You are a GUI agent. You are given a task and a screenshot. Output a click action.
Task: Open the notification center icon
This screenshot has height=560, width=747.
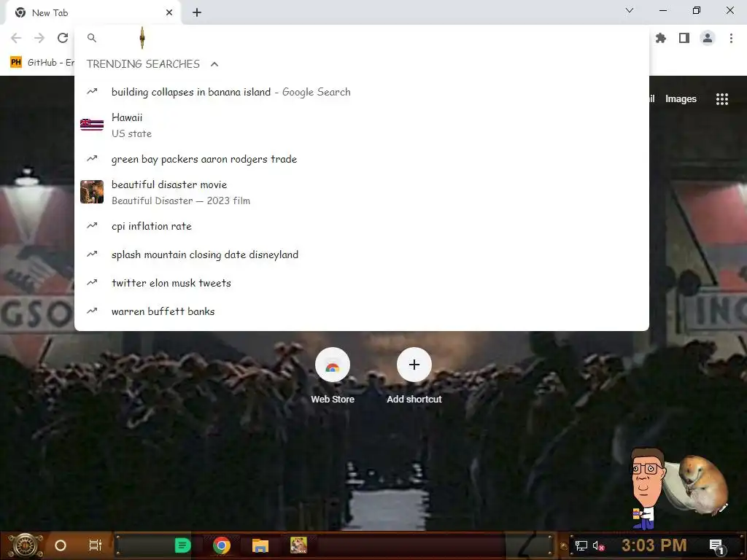pos(717,546)
